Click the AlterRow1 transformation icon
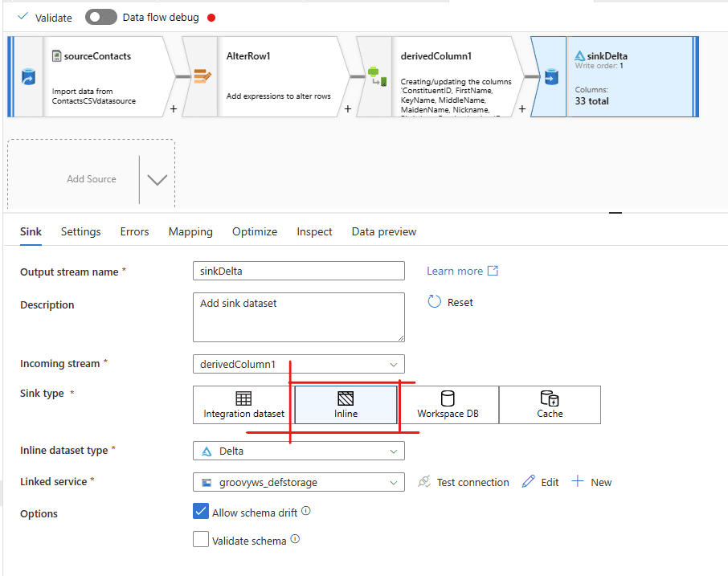This screenshot has width=728, height=576. (x=202, y=77)
